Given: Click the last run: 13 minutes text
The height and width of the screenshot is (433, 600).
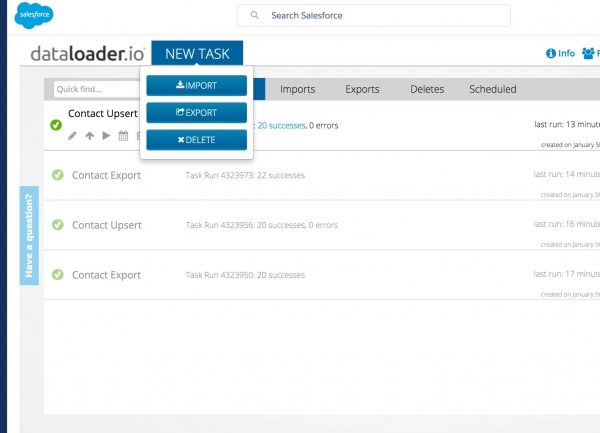Looking at the screenshot, I should pos(567,124).
